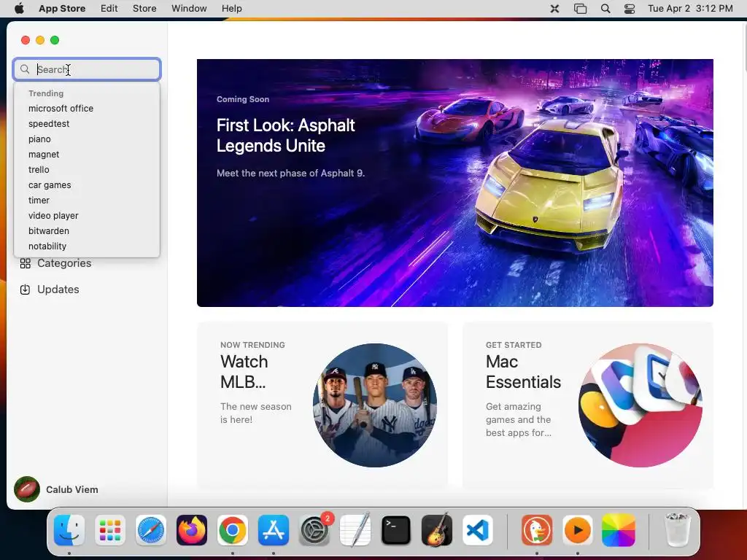
Task: Launch Visual Studio Code from Dock
Action: tap(478, 530)
